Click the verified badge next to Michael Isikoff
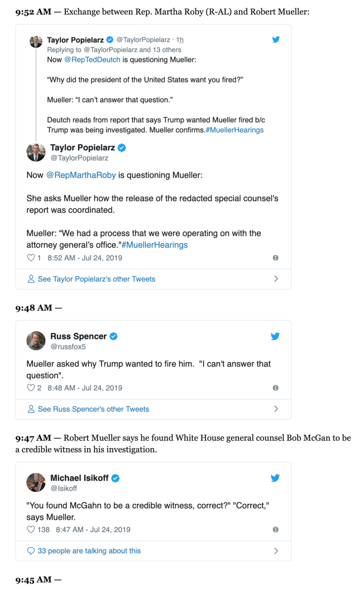Image resolution: width=364 pixels, height=589 pixels. [x=115, y=478]
